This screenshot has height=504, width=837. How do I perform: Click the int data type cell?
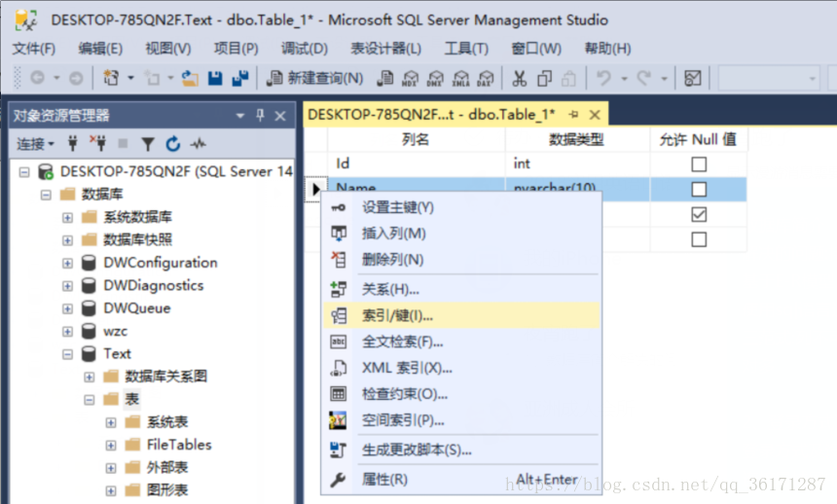(577, 163)
